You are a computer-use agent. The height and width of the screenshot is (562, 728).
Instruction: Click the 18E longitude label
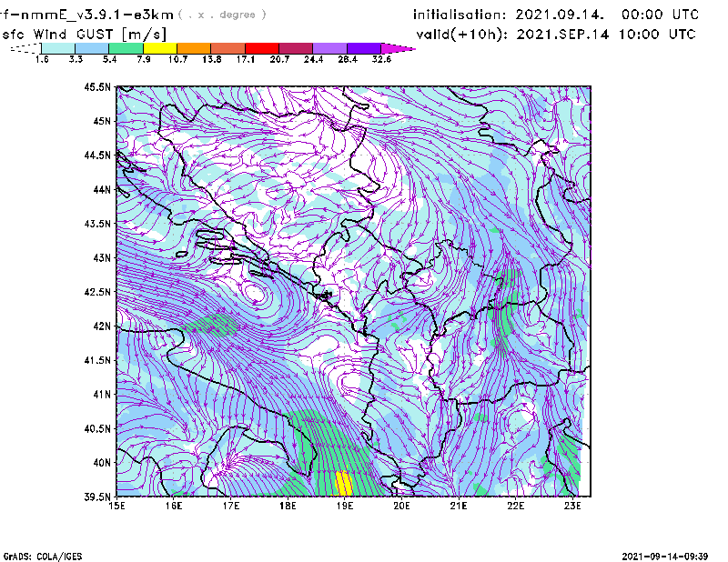pos(288,506)
